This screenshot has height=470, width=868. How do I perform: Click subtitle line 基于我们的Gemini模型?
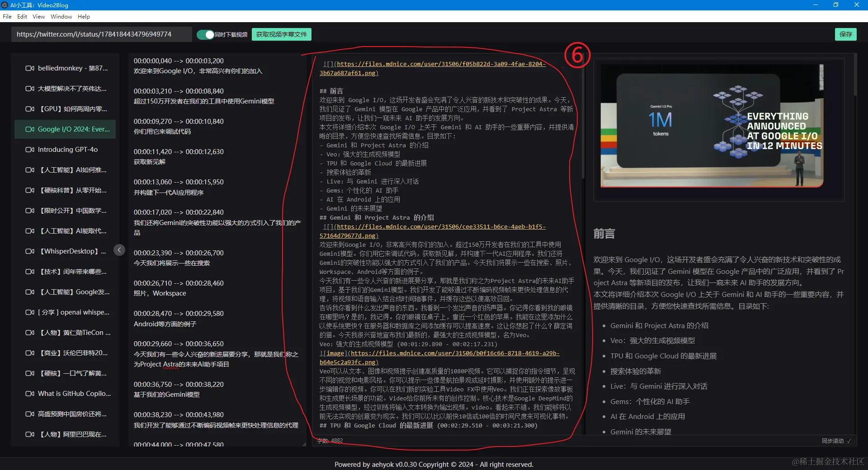(166, 395)
